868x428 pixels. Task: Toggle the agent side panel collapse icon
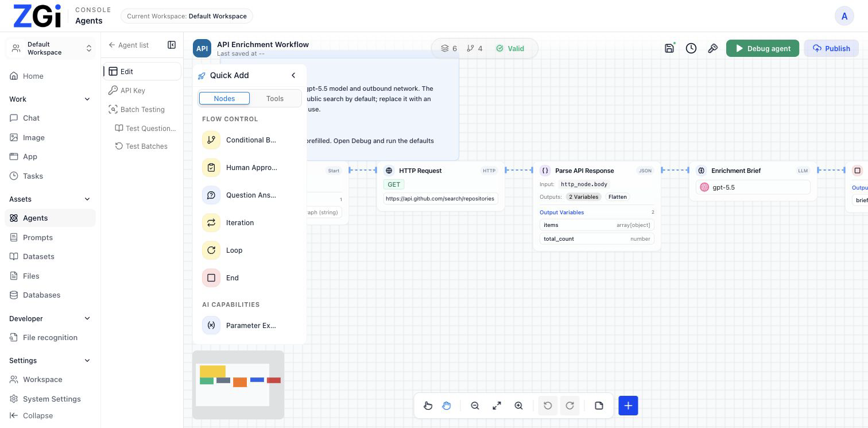tap(172, 45)
